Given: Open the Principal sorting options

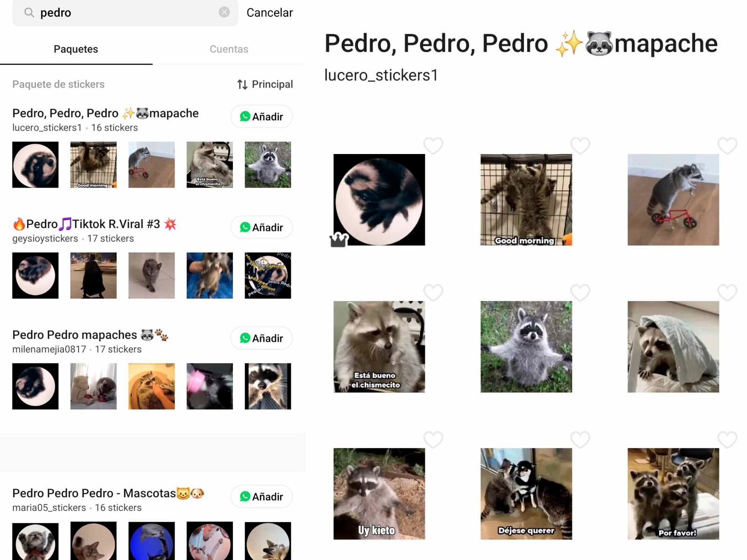Looking at the screenshot, I should coord(272,84).
